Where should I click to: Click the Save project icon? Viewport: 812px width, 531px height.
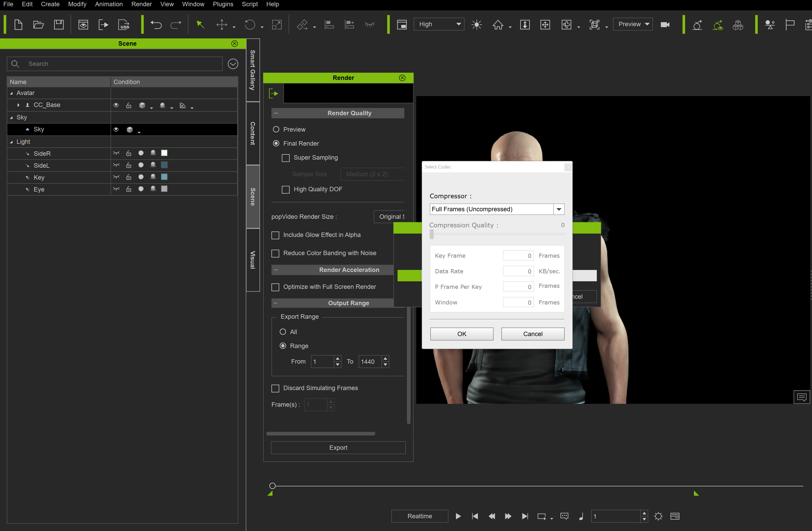(59, 25)
